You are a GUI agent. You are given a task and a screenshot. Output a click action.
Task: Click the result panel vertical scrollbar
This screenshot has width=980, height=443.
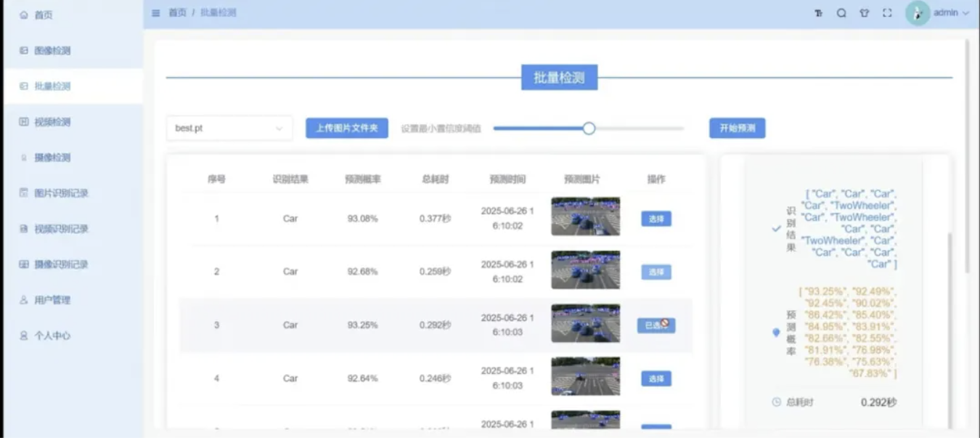pyautogui.click(x=950, y=330)
